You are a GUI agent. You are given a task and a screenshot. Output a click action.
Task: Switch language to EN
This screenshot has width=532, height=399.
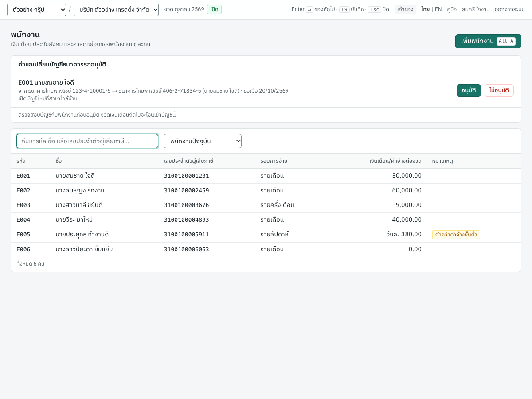[x=438, y=9]
